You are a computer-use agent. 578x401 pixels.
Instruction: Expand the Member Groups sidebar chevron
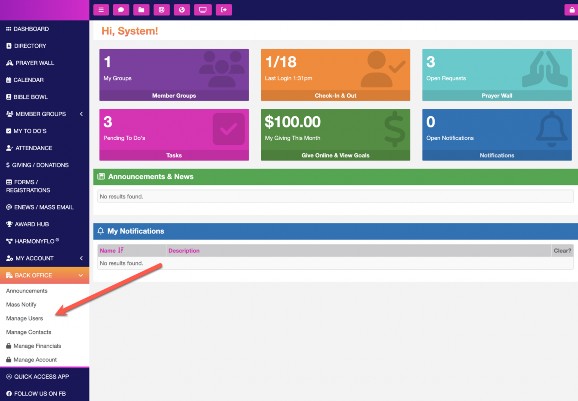coord(81,114)
